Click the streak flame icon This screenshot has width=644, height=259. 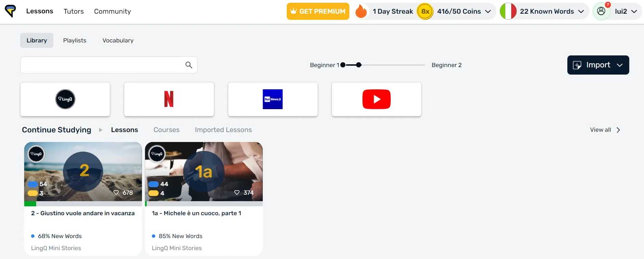click(x=361, y=11)
